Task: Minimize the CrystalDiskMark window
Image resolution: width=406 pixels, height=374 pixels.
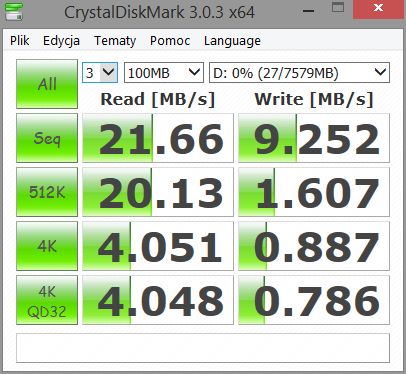Action: pos(309,10)
